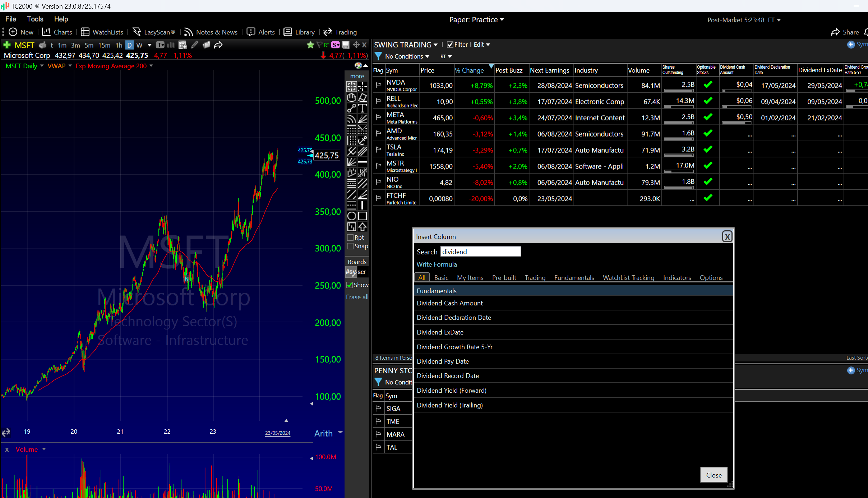Open the Edit dropdown in watchlist header
Image resolution: width=868 pixels, height=498 pixels.
pyautogui.click(x=482, y=45)
